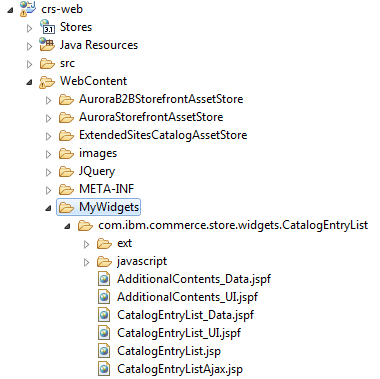Image resolution: width=380 pixels, height=379 pixels.
Task: Select the AdditionalContents_Data.jspf filename
Action: click(194, 279)
